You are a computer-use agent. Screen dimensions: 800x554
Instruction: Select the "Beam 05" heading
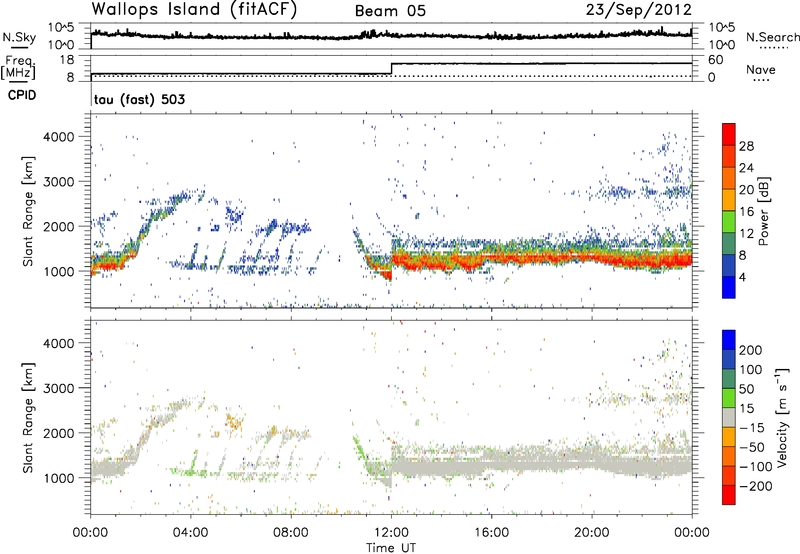point(390,11)
